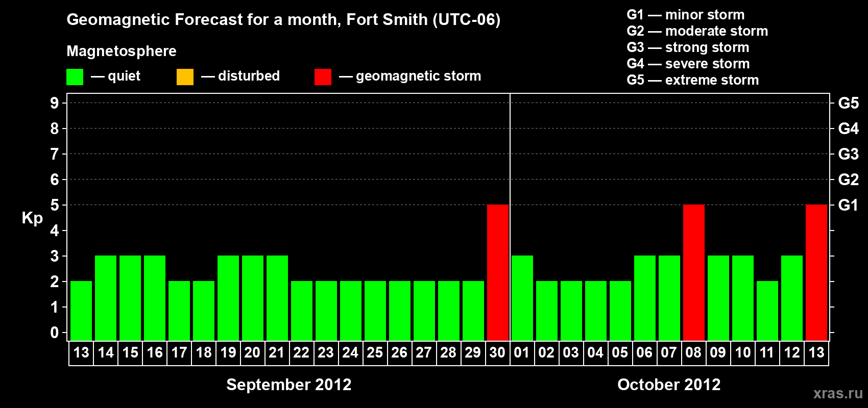The height and width of the screenshot is (408, 868).
Task: Click the red geomagnetic storm legend swatch
Action: [323, 77]
